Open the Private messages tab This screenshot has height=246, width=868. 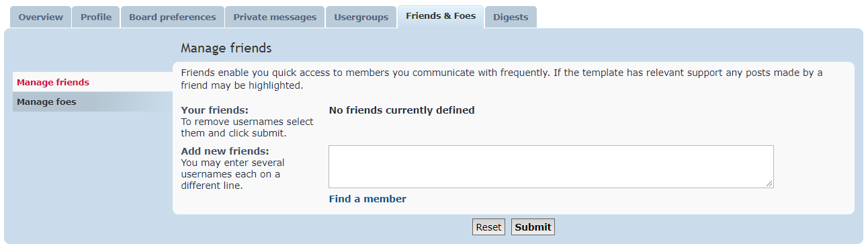pos(275,17)
